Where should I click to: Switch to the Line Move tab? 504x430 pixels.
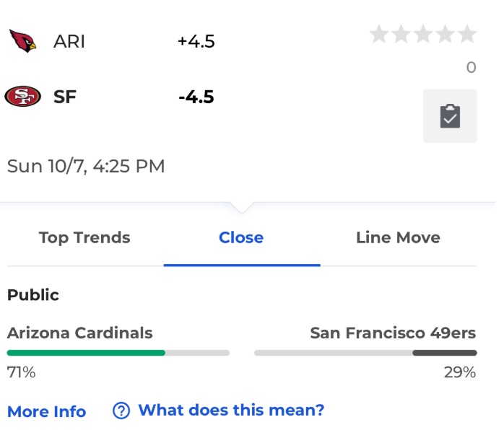[x=398, y=238]
